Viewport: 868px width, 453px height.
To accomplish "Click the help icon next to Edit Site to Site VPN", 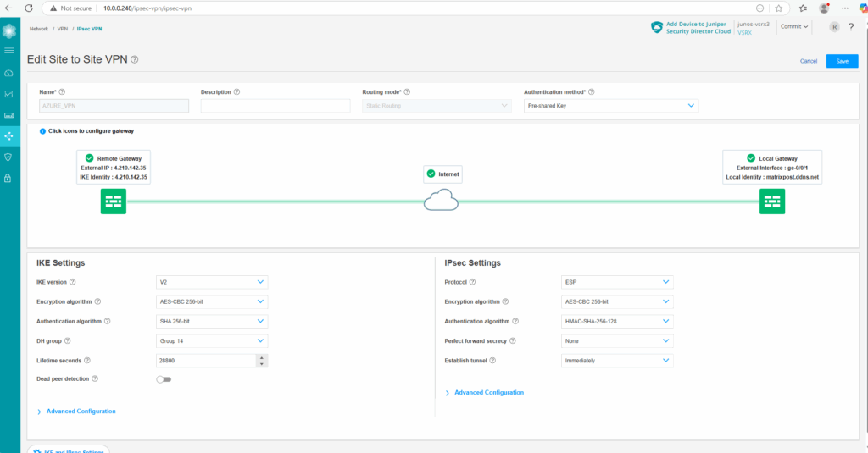I will (x=135, y=59).
